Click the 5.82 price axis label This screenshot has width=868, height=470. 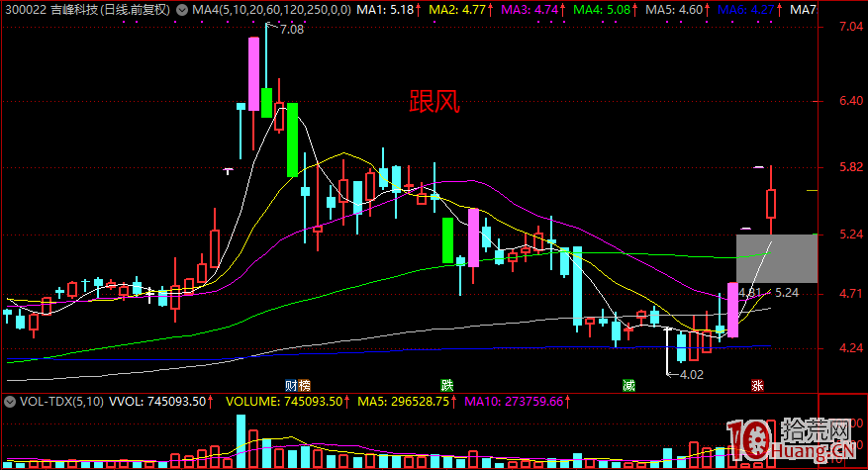pos(851,166)
